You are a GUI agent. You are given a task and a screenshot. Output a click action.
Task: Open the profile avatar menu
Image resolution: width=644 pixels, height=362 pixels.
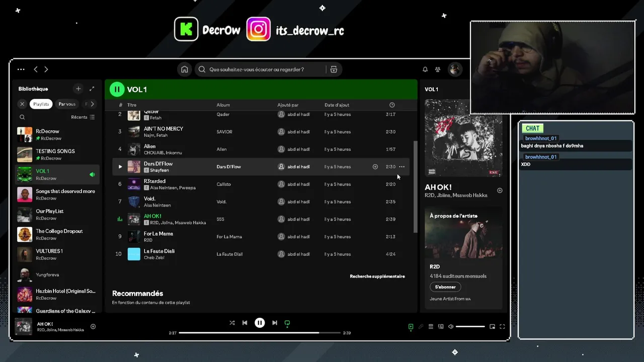click(455, 69)
